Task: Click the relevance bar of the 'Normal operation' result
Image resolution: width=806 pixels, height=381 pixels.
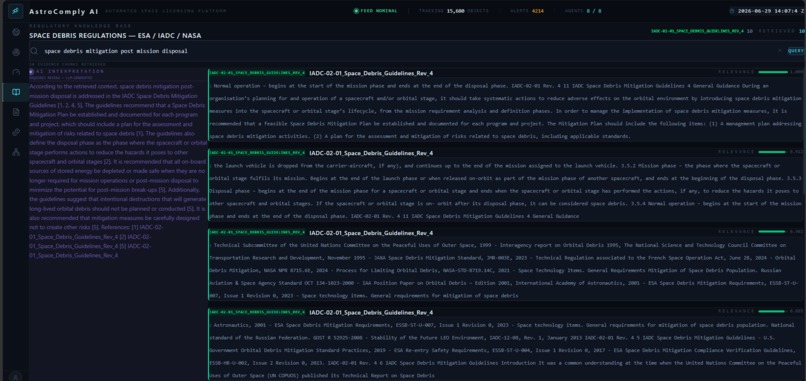Action: [773, 72]
